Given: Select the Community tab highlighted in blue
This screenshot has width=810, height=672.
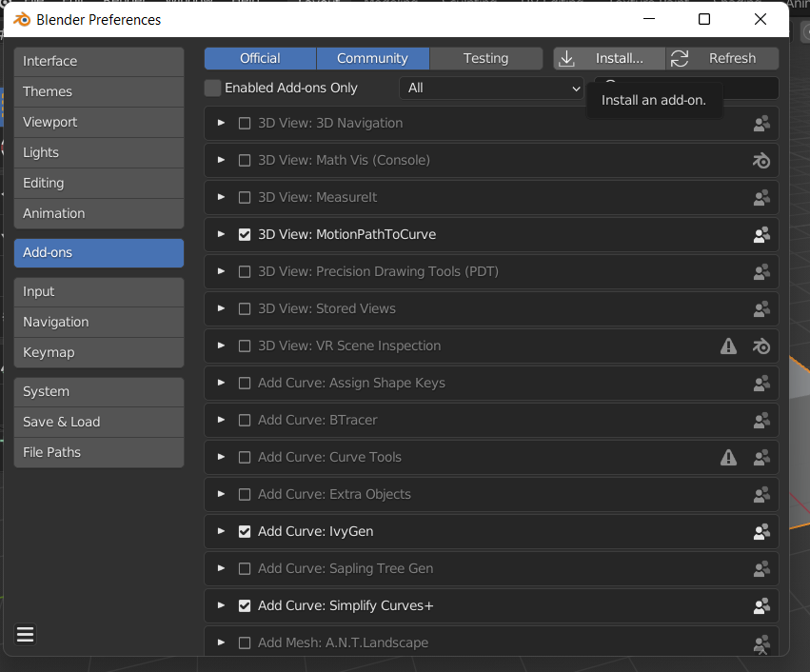Looking at the screenshot, I should pos(372,58).
